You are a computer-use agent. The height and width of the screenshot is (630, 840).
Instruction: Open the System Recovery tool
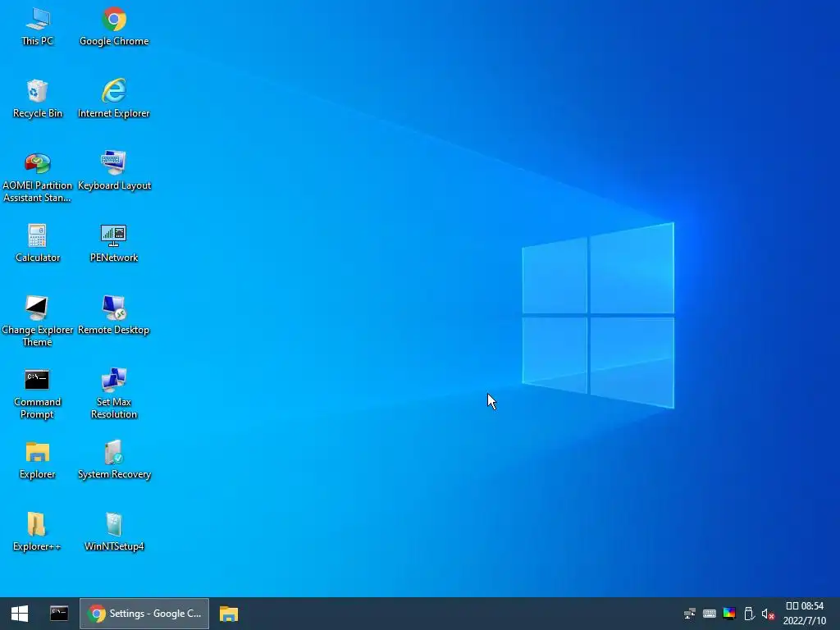point(114,461)
